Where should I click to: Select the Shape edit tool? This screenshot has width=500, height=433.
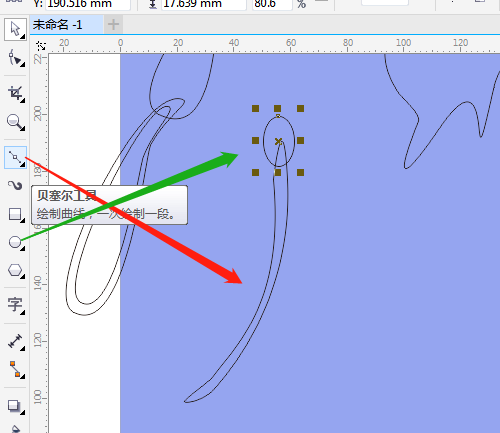pos(15,58)
